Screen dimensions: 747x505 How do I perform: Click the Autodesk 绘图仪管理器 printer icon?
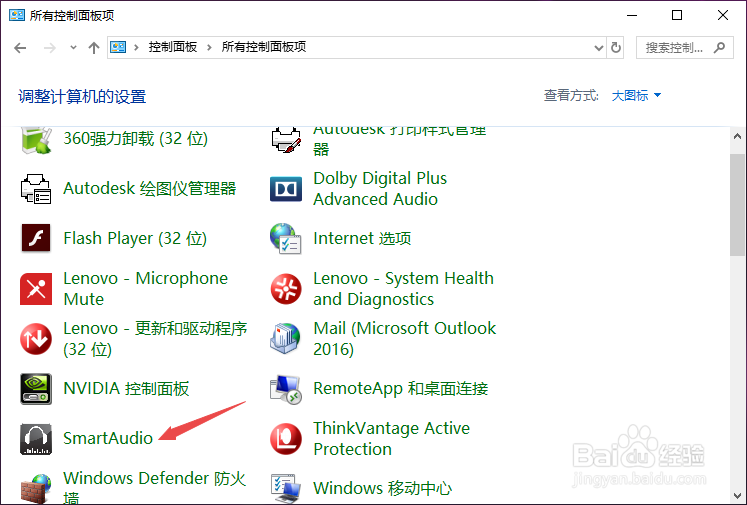tap(36, 189)
